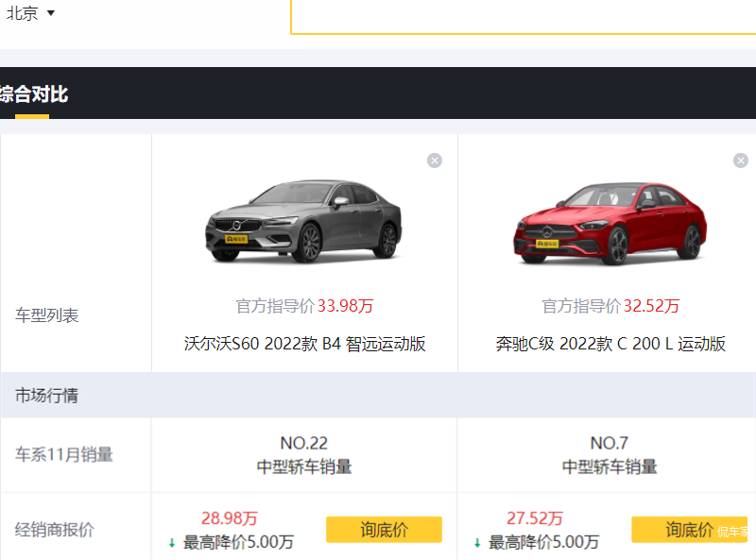The width and height of the screenshot is (756, 560).
Task: Click the 32.52万 official guide price
Action: (651, 306)
